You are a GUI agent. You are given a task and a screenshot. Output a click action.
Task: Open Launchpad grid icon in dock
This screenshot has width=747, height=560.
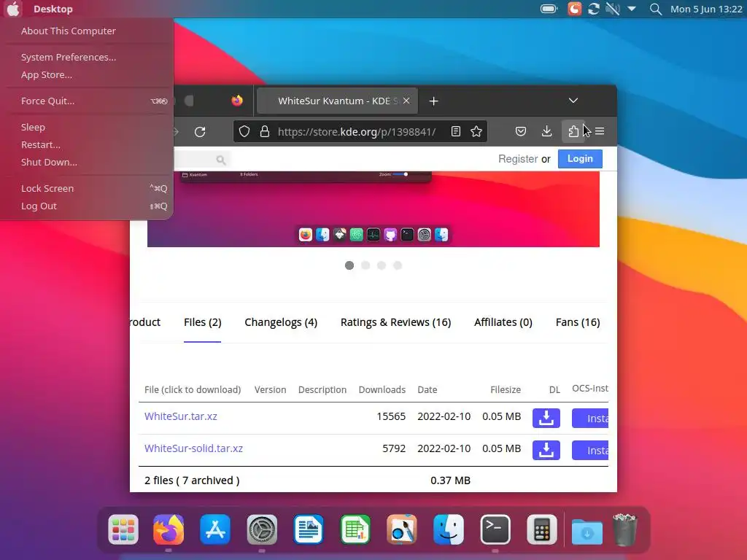click(x=123, y=529)
